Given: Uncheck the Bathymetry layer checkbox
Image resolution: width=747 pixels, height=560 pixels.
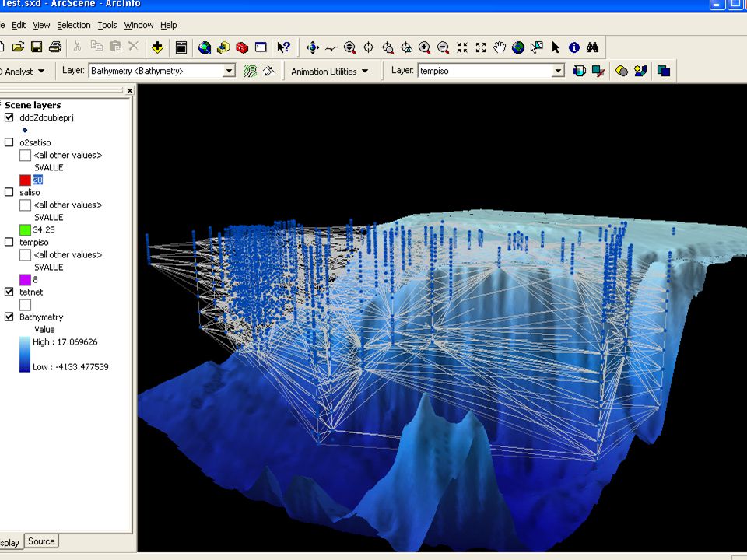Looking at the screenshot, I should 9,317.
